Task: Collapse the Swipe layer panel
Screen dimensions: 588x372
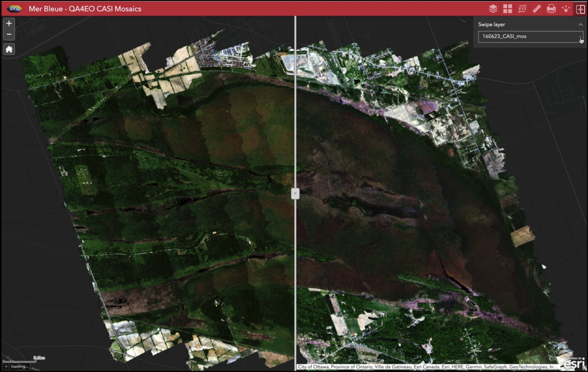Action: click(x=581, y=25)
